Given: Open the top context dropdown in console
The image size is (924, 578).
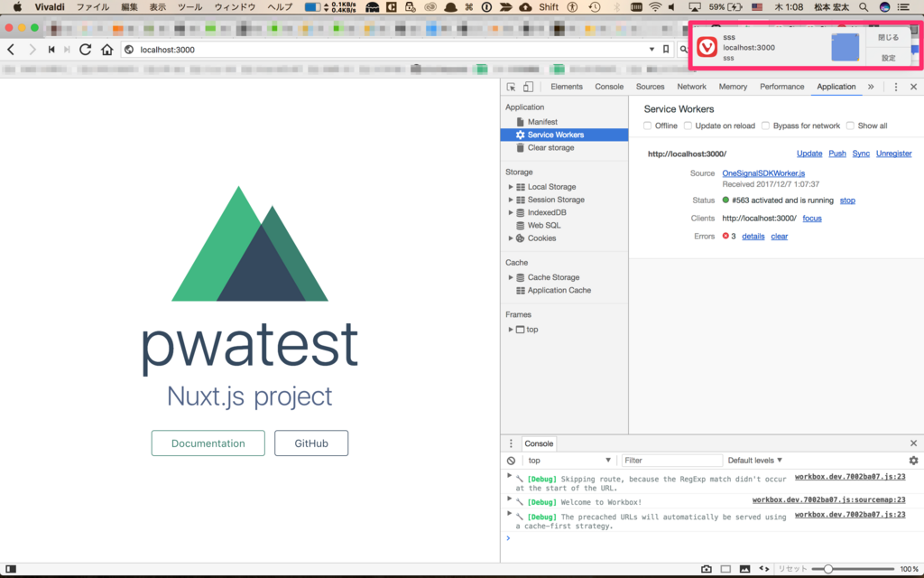Looking at the screenshot, I should point(568,461).
